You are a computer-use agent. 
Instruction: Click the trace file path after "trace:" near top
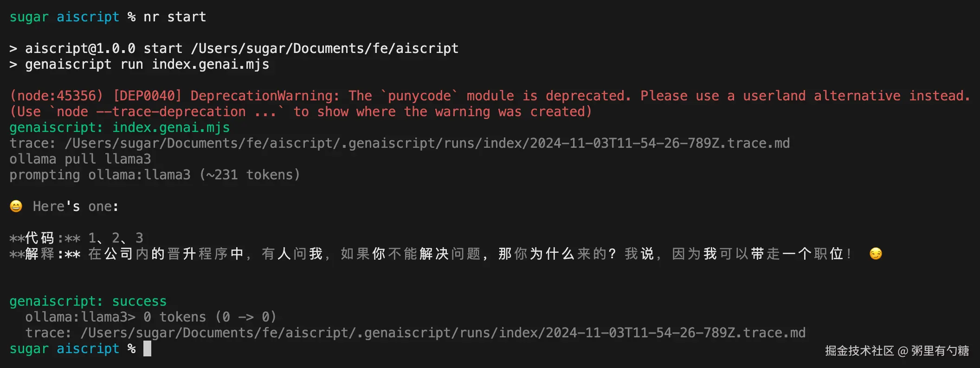tap(427, 143)
